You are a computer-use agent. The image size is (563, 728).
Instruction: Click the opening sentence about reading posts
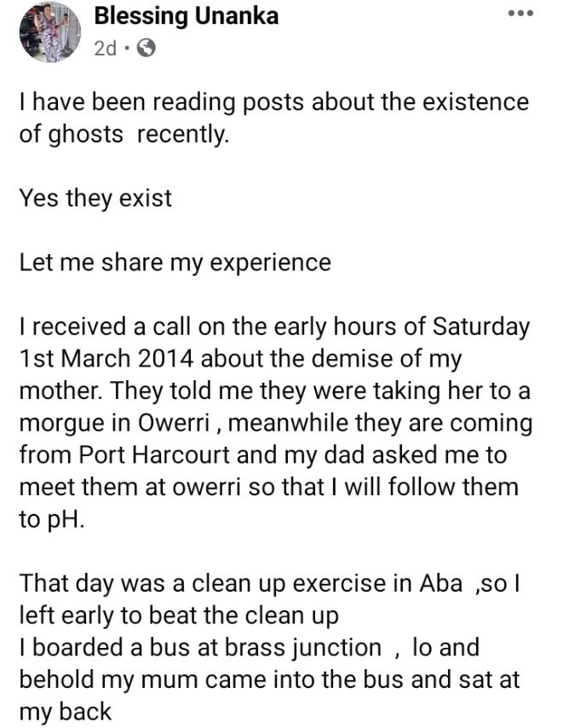pos(273,103)
